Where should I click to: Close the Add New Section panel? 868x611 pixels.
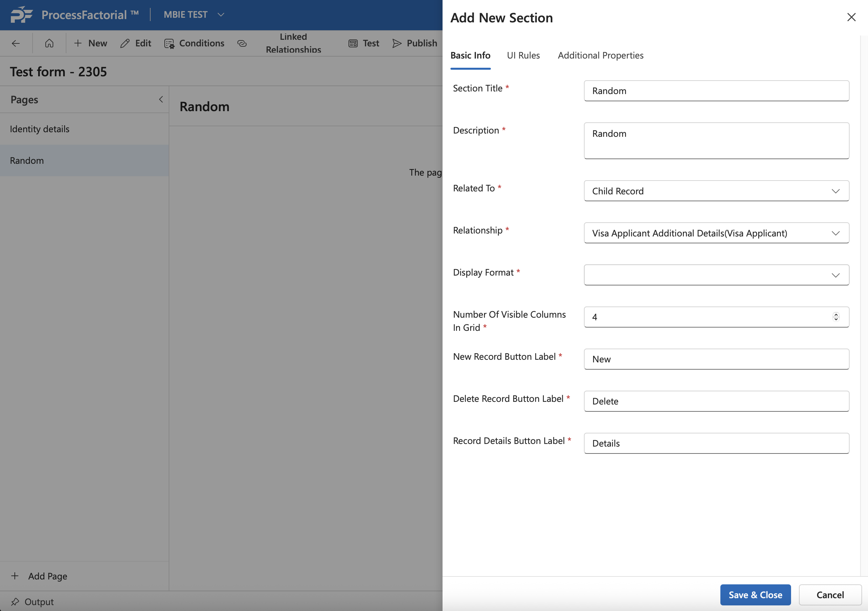coord(851,17)
